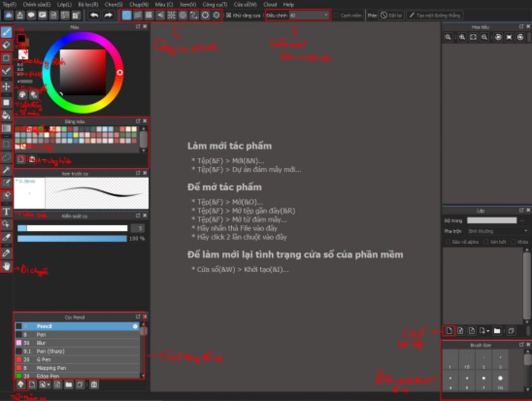532x401 pixels.
Task: Open Pencil brush settings gear
Action: pos(135,326)
